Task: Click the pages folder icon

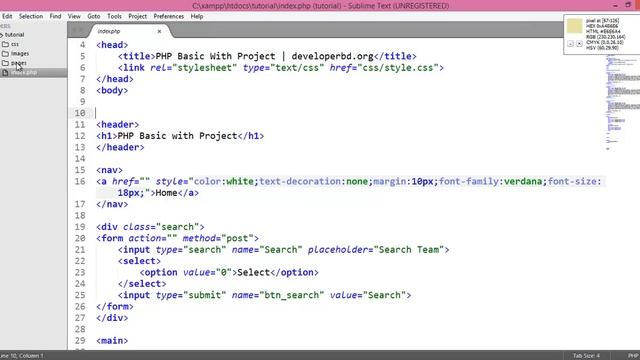Action: [5, 63]
